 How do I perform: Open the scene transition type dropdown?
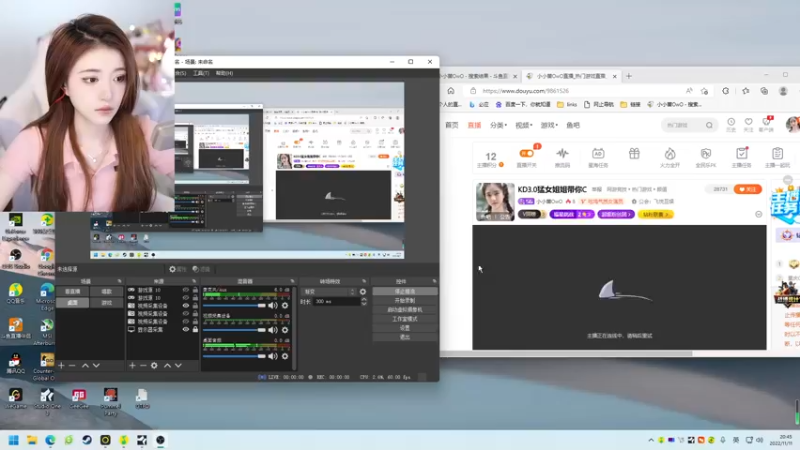pos(329,292)
